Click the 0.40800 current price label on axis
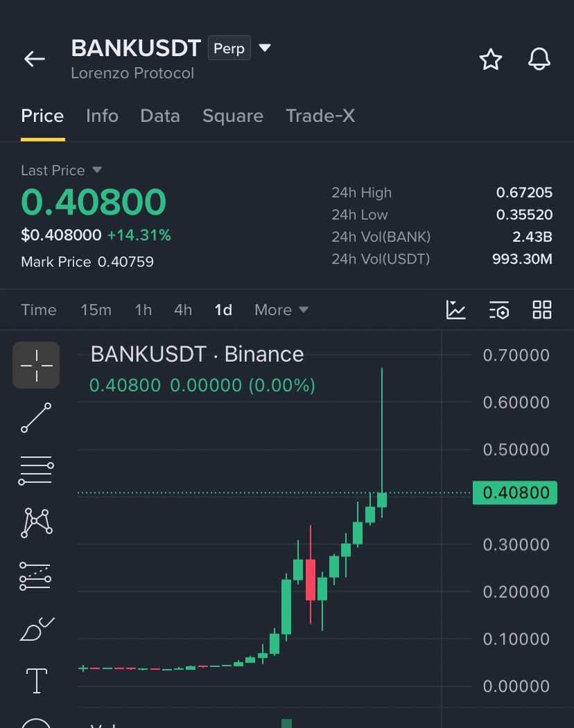This screenshot has height=728, width=574. [x=515, y=492]
